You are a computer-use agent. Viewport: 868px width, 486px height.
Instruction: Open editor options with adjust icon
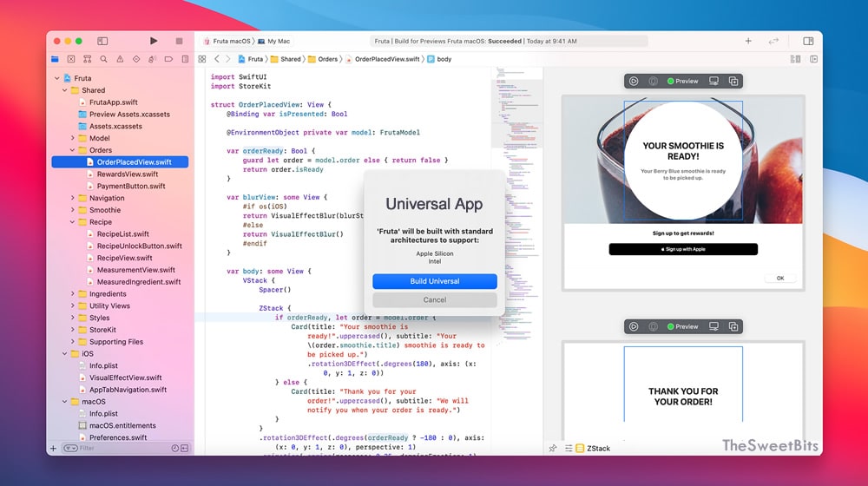pyautogui.click(x=795, y=59)
